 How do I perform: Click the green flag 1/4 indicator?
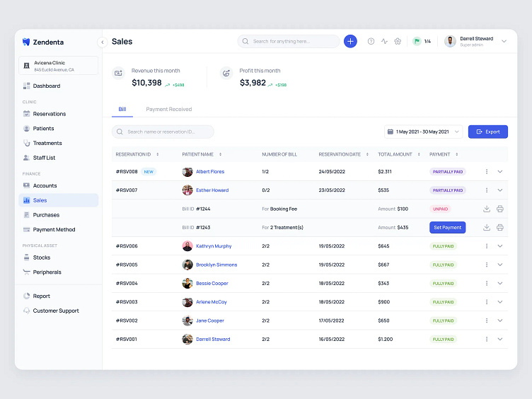pyautogui.click(x=422, y=42)
